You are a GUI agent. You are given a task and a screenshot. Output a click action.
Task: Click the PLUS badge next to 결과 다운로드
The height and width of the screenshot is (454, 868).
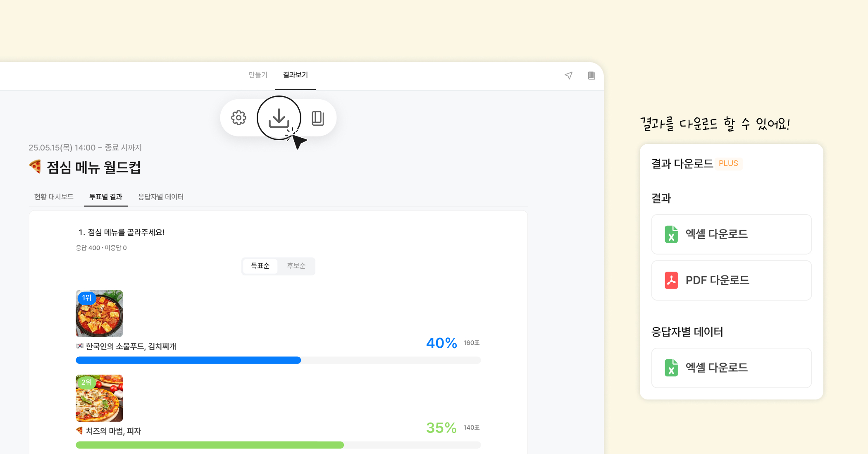[x=728, y=163]
